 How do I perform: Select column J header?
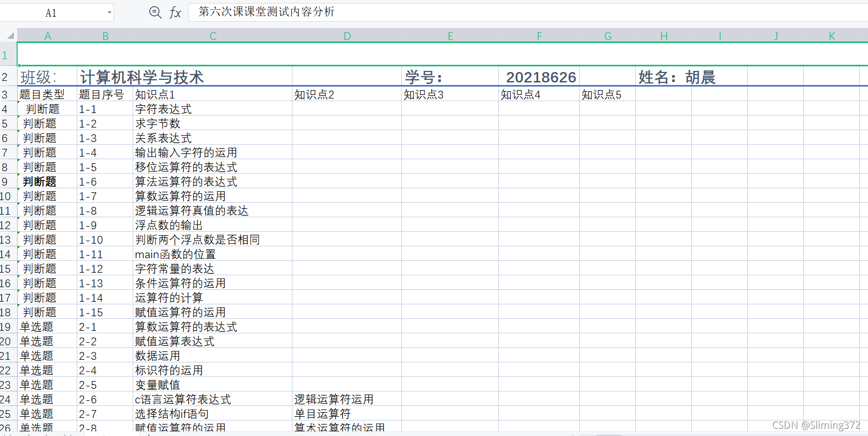point(776,36)
